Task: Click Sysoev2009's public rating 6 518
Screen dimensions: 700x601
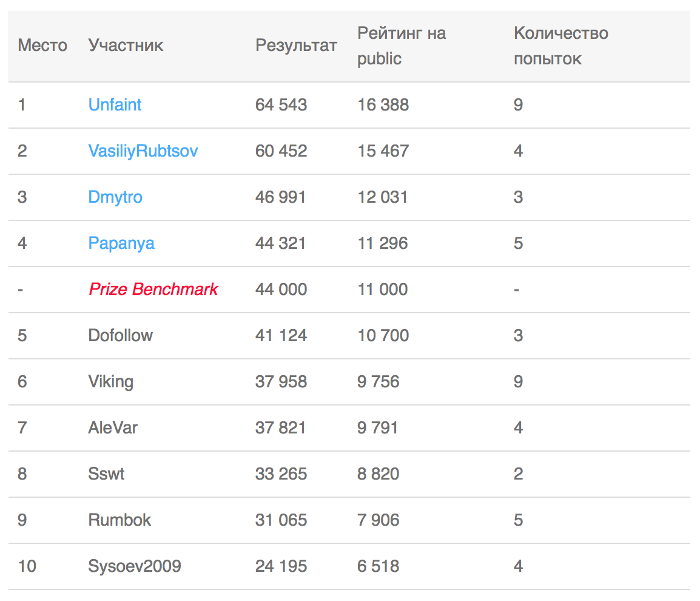Action: (x=378, y=566)
